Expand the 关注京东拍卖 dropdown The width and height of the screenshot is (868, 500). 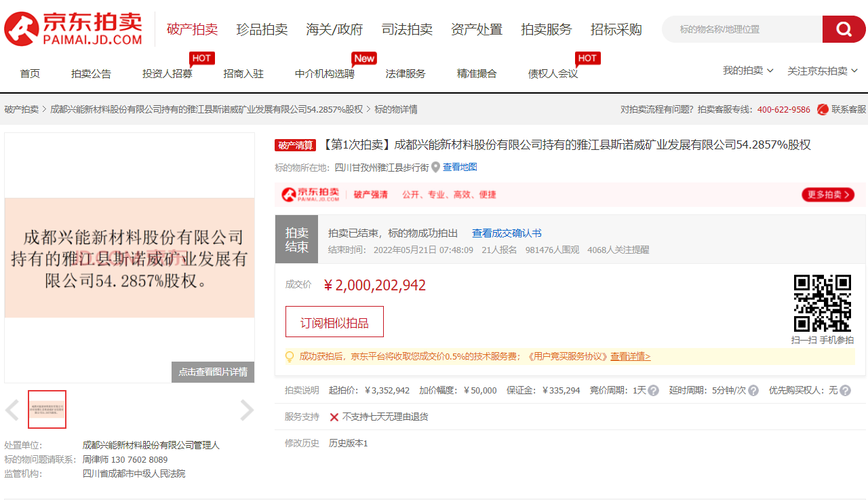pyautogui.click(x=821, y=70)
